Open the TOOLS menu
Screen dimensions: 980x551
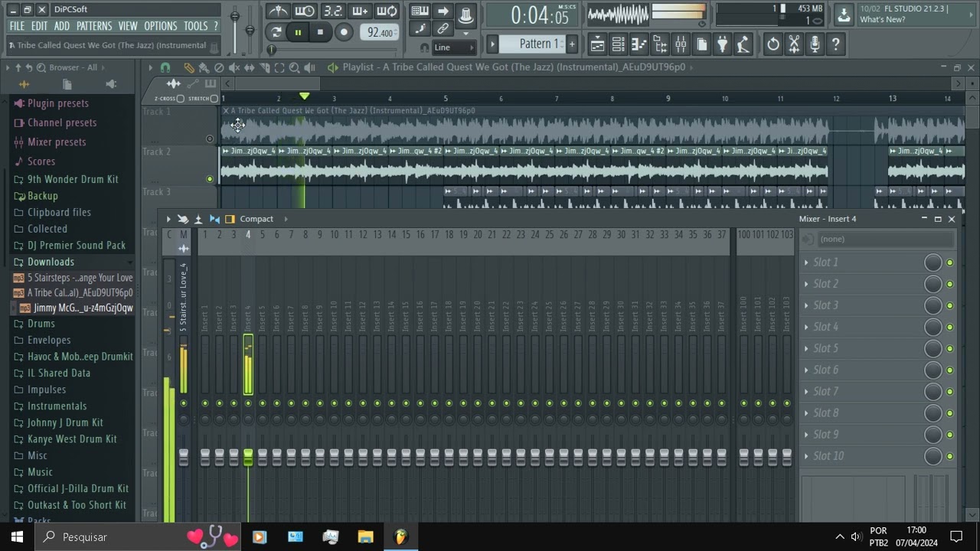click(x=195, y=26)
